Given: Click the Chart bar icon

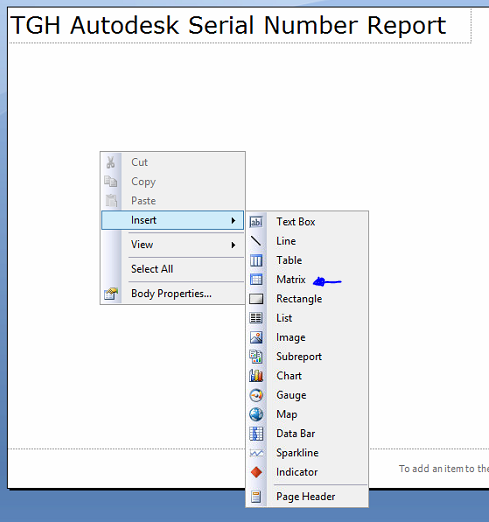Looking at the screenshot, I should [x=256, y=376].
